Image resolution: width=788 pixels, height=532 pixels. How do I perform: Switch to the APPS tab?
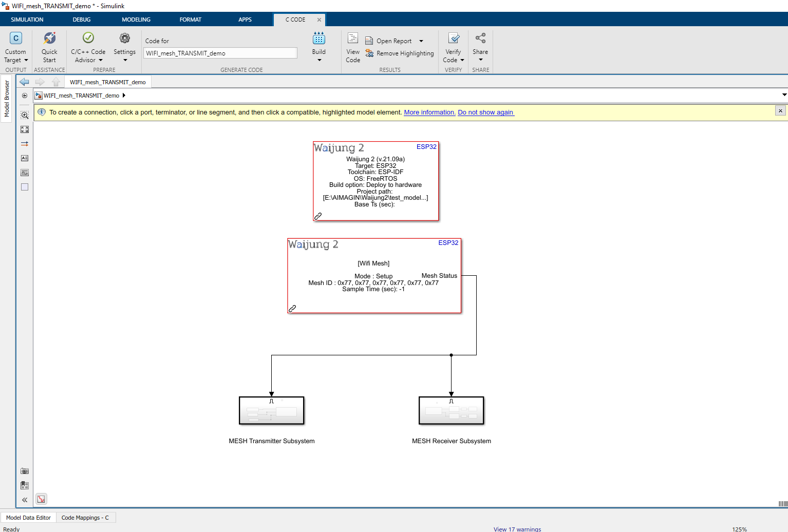[245, 20]
